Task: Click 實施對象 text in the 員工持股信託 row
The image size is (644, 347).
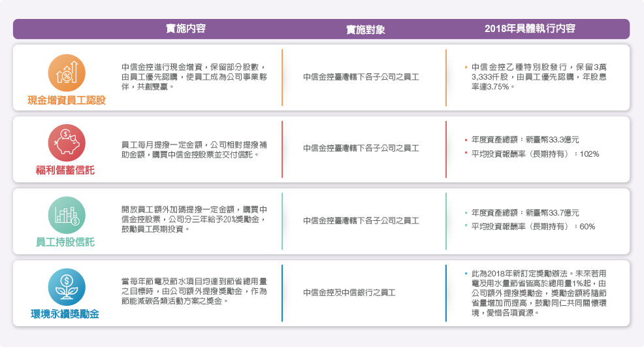Action: 361,221
